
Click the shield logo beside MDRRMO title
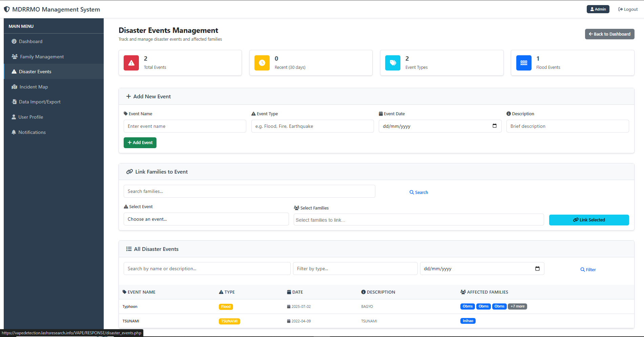pyautogui.click(x=7, y=9)
